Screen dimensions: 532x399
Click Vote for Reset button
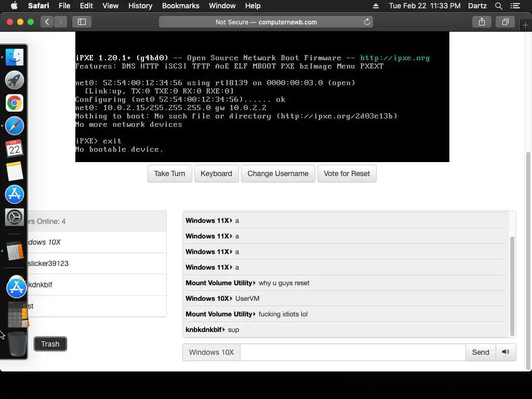(347, 174)
